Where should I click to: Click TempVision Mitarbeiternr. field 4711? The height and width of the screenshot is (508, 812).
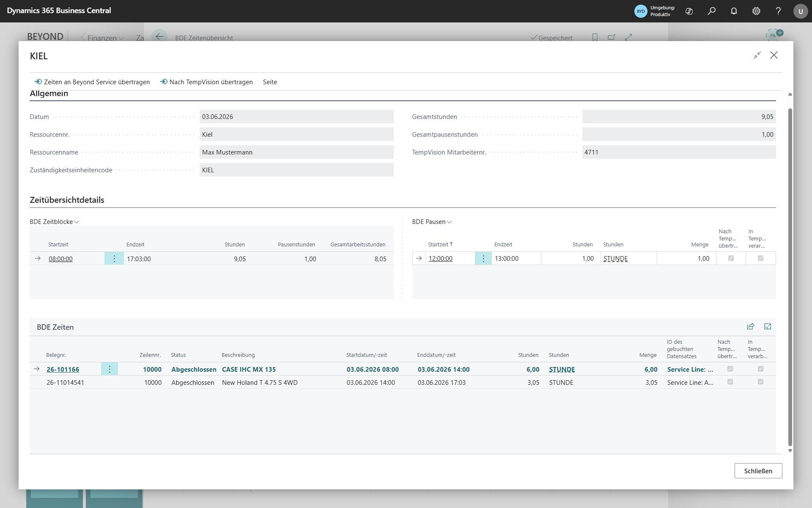point(679,152)
